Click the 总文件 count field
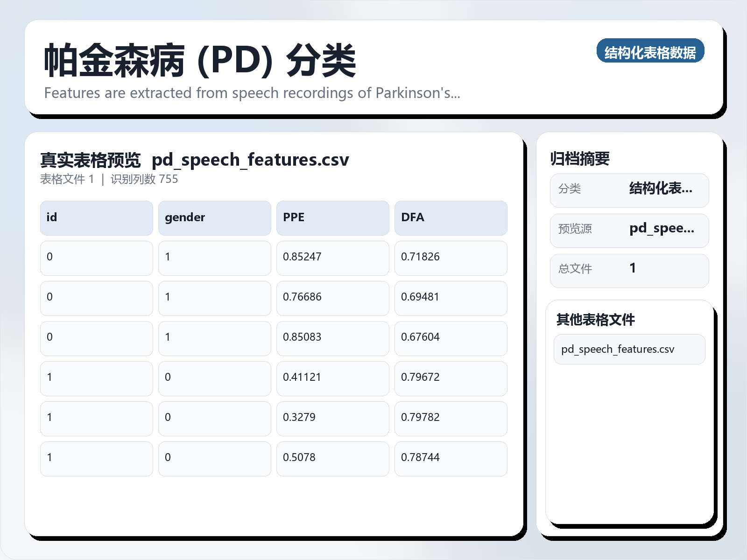Image resolution: width=747 pixels, height=560 pixels. coord(629,270)
